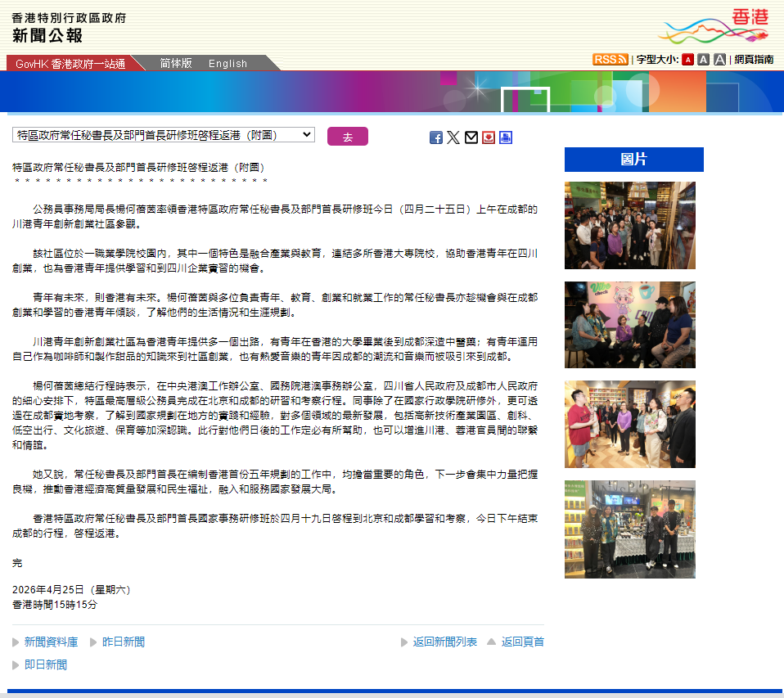Screen dimensions: 784x698
Task: Select the medium font size A
Action: 704,60
